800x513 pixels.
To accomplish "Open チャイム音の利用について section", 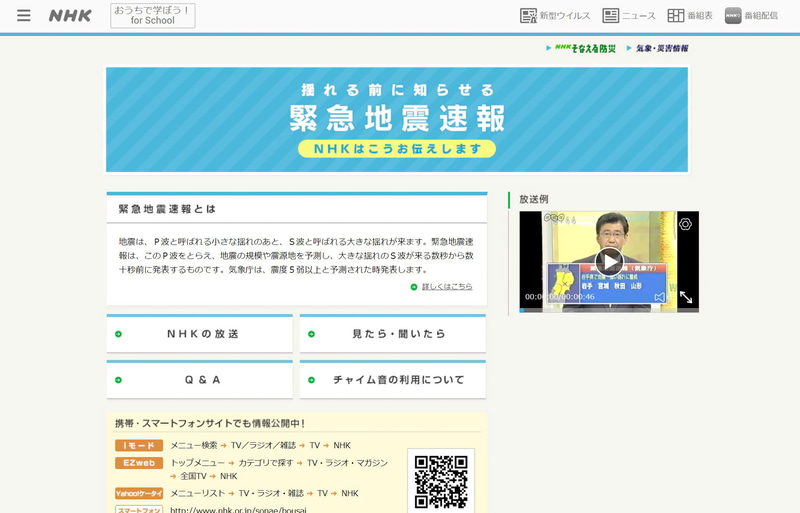I will 393,379.
